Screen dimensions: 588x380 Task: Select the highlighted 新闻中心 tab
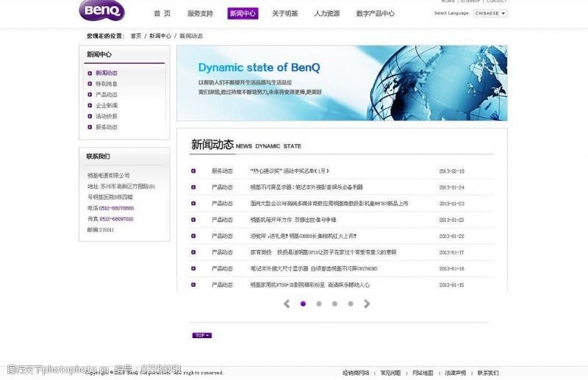(243, 13)
